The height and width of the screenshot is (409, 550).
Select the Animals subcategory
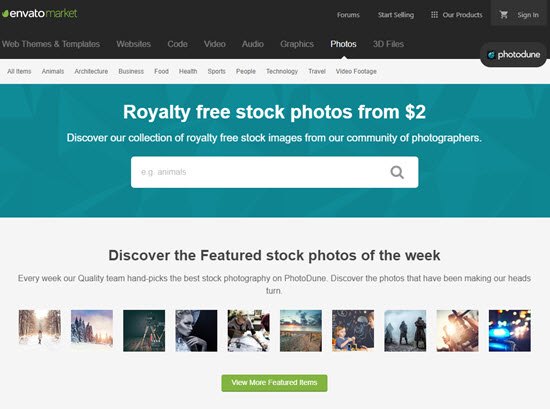point(53,71)
